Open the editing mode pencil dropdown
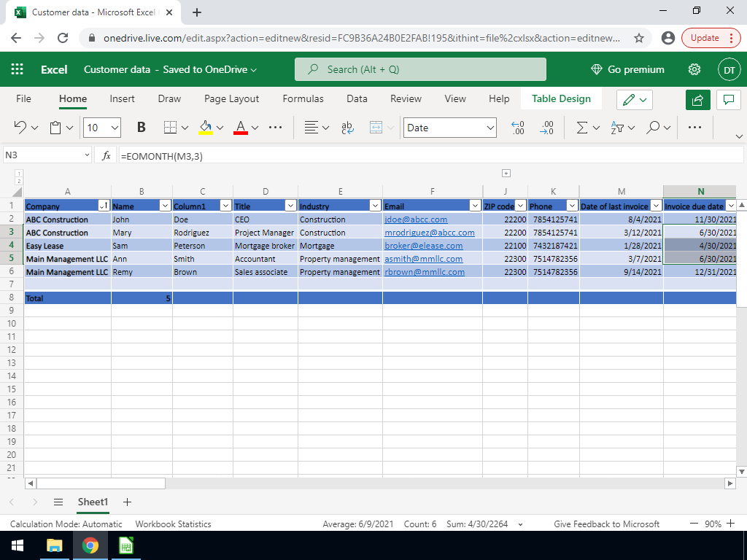This screenshot has height=560, width=747. point(634,99)
